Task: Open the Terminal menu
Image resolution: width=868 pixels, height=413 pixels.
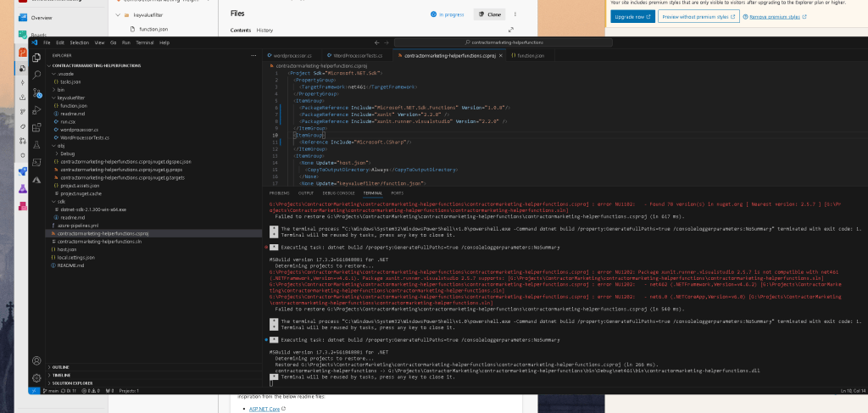Action: coord(144,42)
